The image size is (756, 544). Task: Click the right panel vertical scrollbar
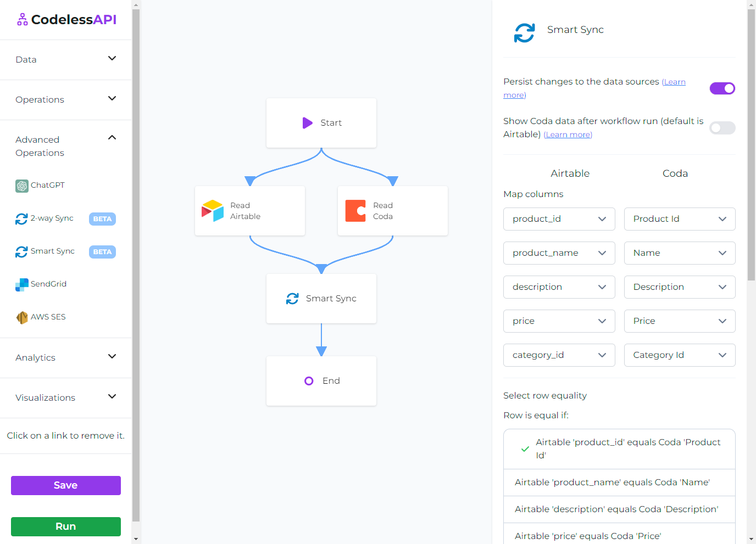(x=752, y=145)
